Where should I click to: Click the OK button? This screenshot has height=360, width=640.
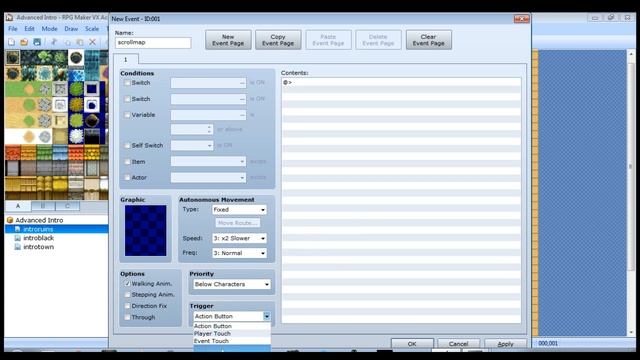click(x=412, y=344)
